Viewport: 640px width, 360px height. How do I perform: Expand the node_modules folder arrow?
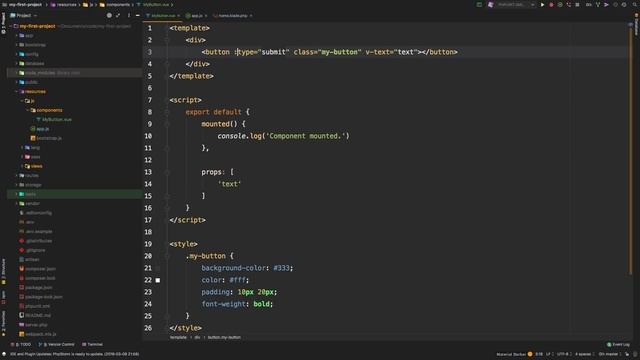point(17,73)
